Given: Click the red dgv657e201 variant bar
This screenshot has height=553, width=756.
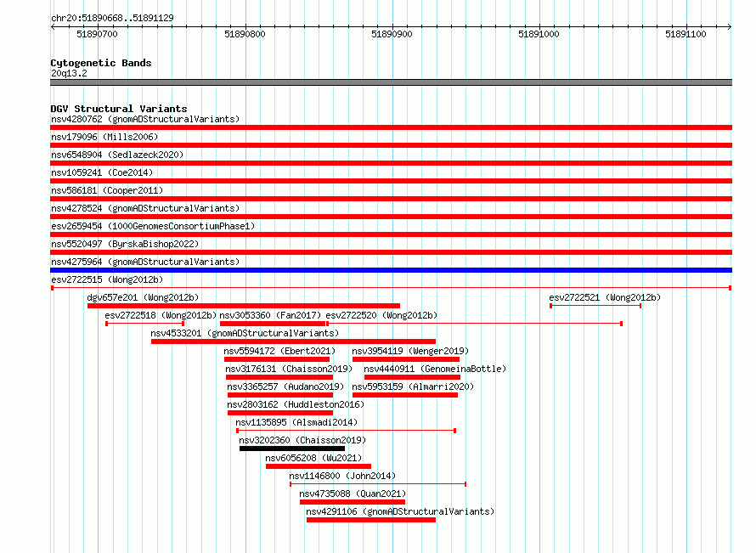Looking at the screenshot, I should pyautogui.click(x=244, y=306).
